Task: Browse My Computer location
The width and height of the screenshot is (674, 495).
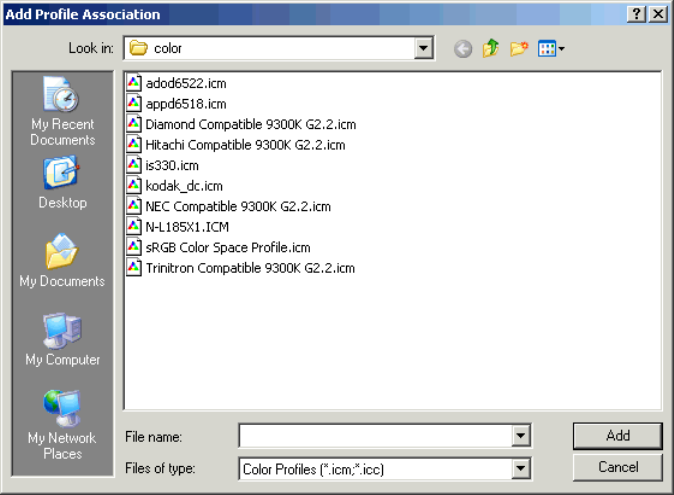Action: point(62,340)
